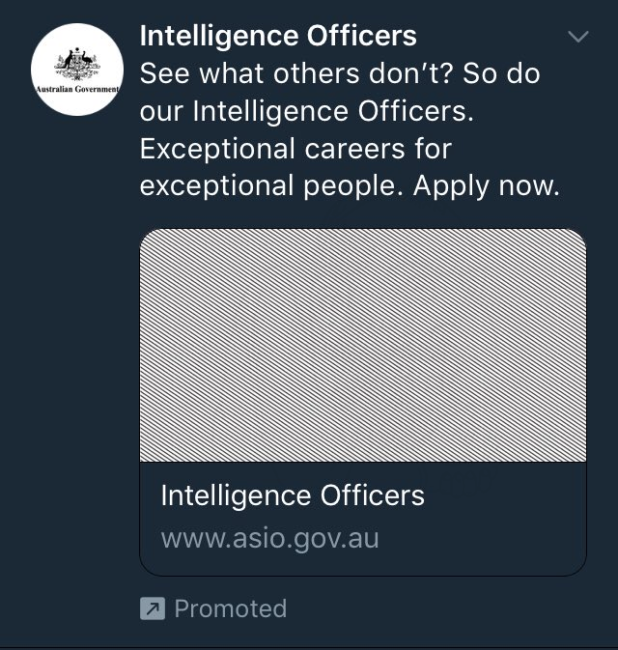618x650 pixels.
Task: Click the striped card preview image
Action: tap(362, 345)
